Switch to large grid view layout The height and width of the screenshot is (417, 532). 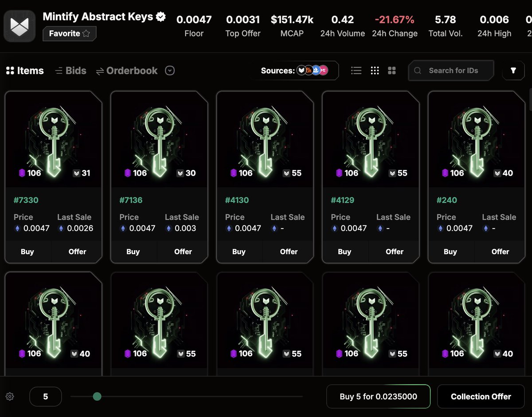(x=392, y=71)
